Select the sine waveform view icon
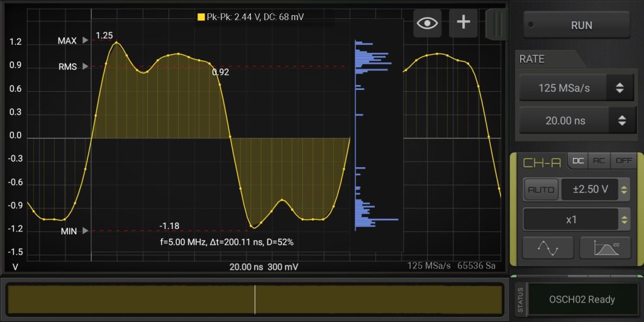Viewport: 644px width, 322px height. pyautogui.click(x=547, y=248)
